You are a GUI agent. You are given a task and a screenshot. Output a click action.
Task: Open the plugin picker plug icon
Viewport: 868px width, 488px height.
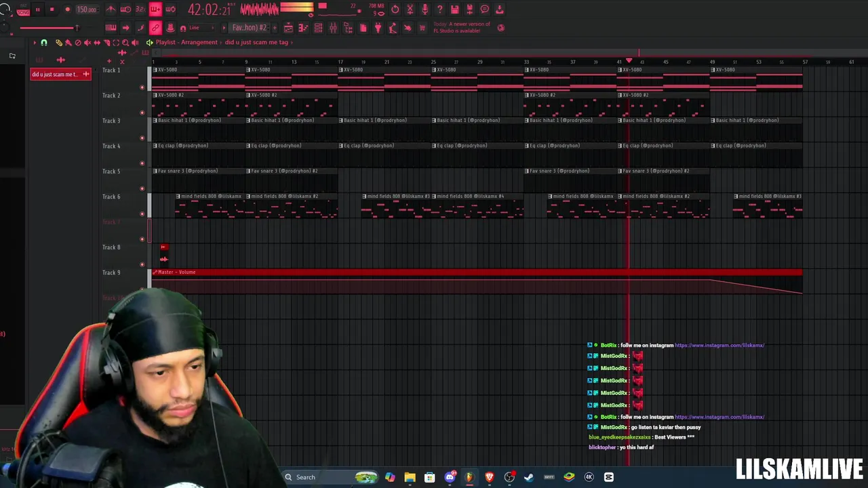[378, 28]
